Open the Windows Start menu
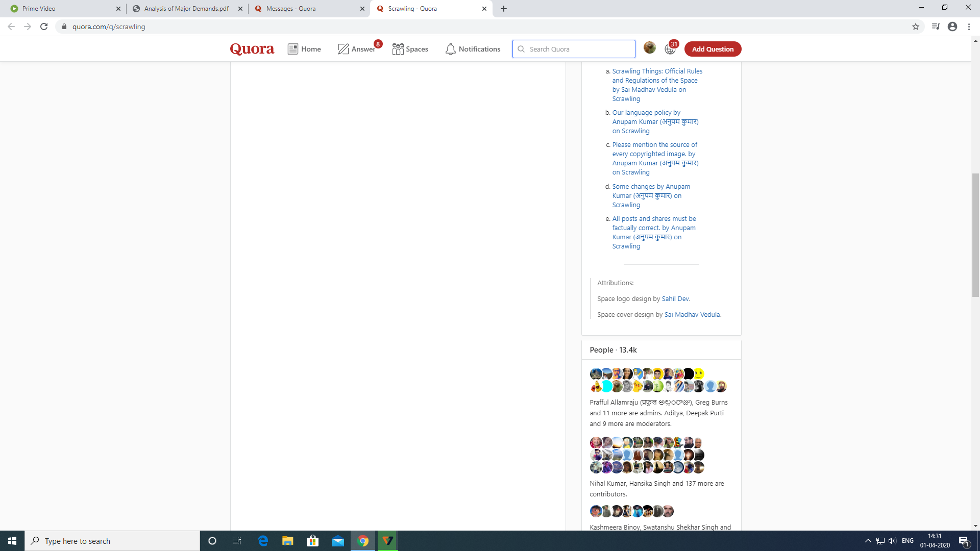 [x=12, y=541]
